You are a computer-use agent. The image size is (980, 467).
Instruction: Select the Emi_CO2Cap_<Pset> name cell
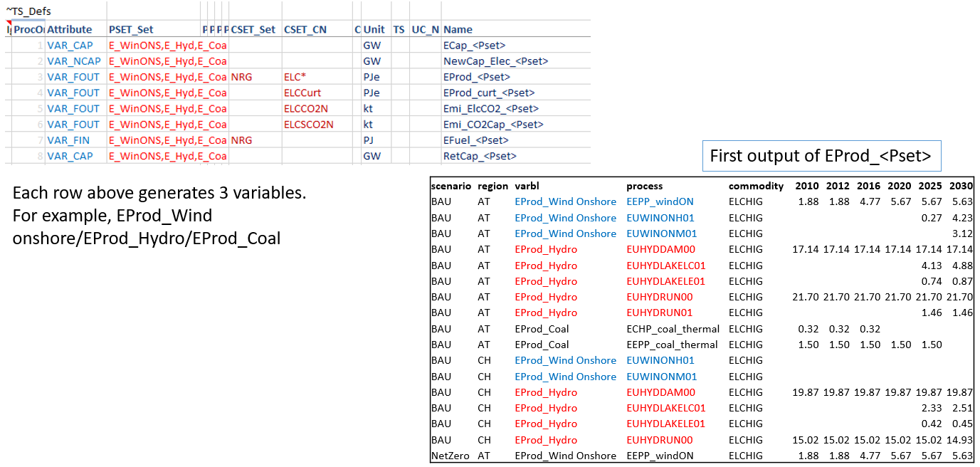pyautogui.click(x=492, y=125)
